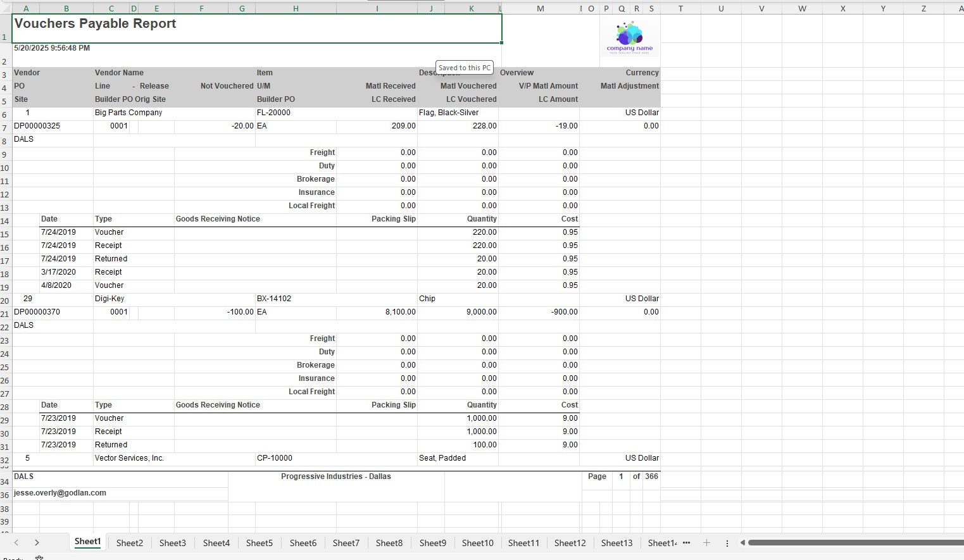Click the ellipsis for more sheet tabs
This screenshot has height=560, width=964.
[686, 543]
